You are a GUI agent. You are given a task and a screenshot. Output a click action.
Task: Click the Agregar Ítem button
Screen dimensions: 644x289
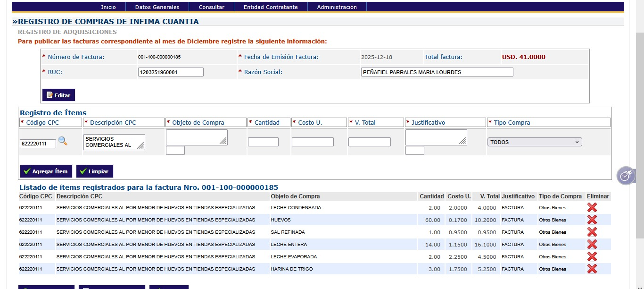[46, 171]
